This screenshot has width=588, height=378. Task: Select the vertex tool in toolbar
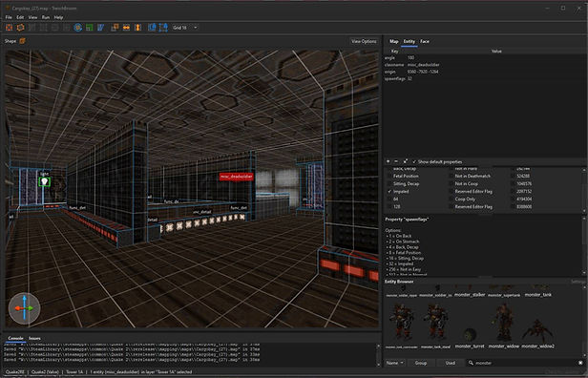tap(44, 28)
